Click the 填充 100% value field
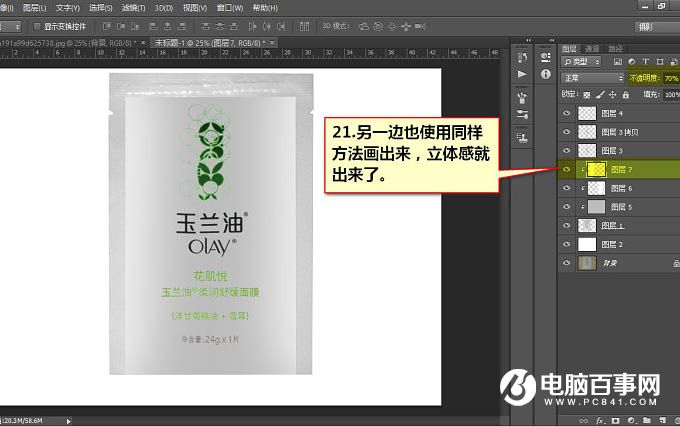Viewport: 680px width, 426px height. pos(672,95)
